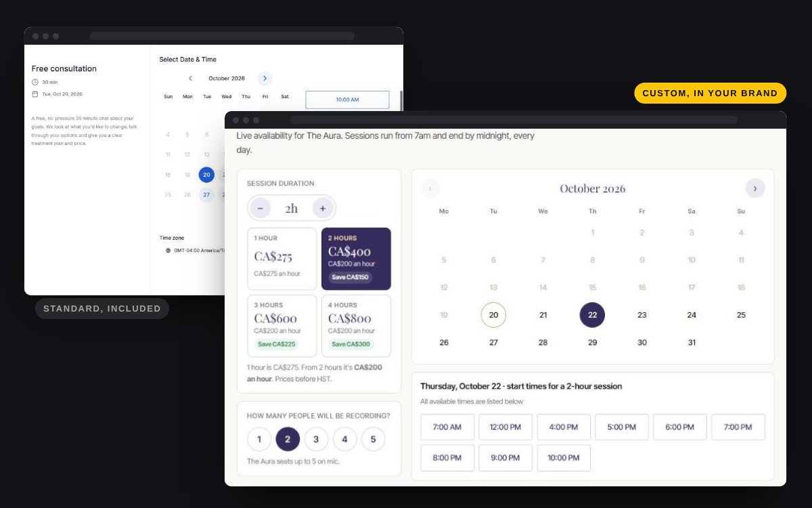Go to previous month in Aura calendar
Viewport: 812px width, 508px height.
[430, 188]
